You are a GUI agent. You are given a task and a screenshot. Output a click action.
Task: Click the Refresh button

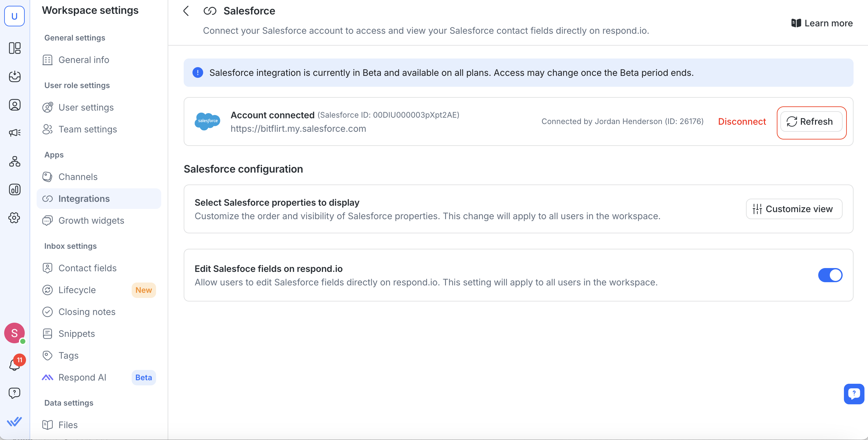click(x=811, y=121)
